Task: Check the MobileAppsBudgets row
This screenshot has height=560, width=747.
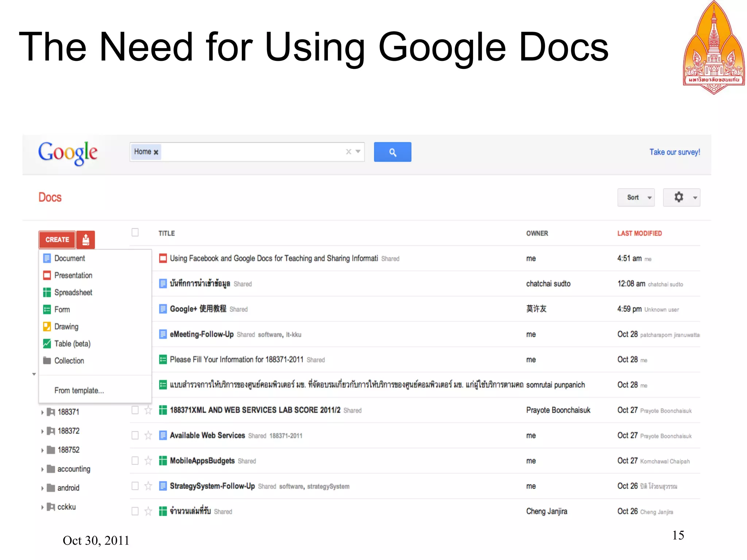Action: pyautogui.click(x=135, y=461)
